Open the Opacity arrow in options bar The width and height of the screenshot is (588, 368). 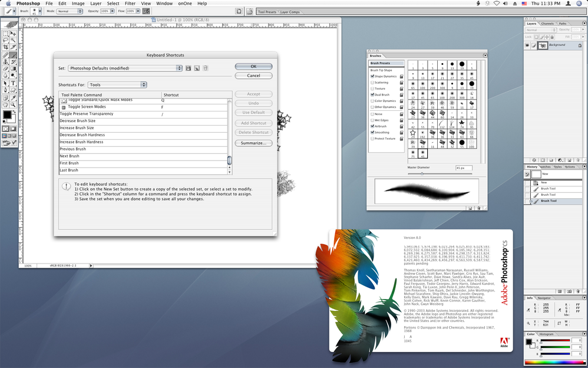[112, 11]
